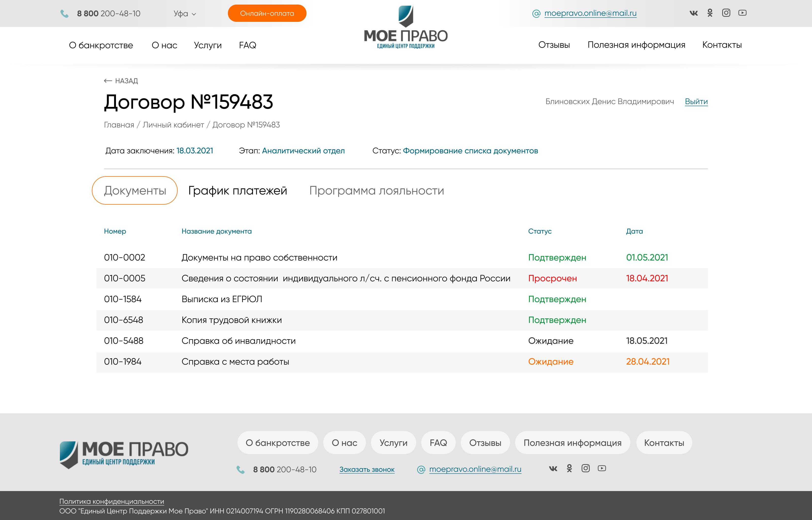
Task: Click the footer Odnoklassniki icon
Action: [x=569, y=468]
